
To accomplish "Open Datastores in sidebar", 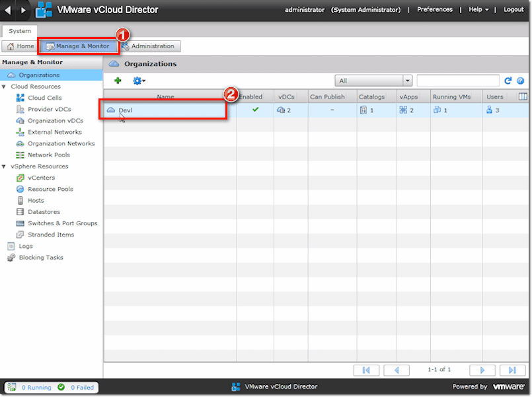I will pos(44,212).
